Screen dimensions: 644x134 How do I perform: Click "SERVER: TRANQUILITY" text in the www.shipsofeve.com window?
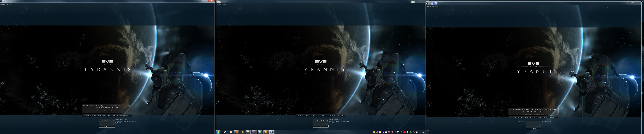point(335,120)
